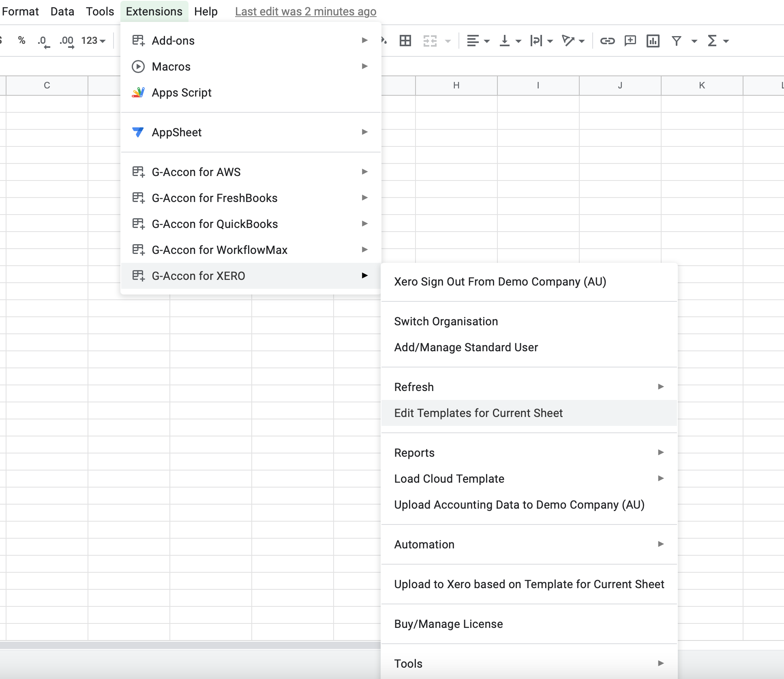This screenshot has height=679, width=784.
Task: Open text wrapping dropdown arrow
Action: pos(550,41)
